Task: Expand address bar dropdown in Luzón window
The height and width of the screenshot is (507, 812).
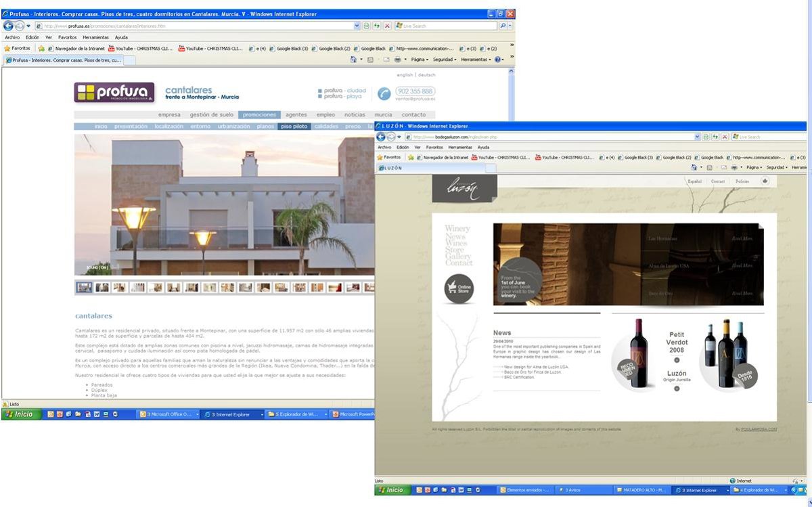Action: (698, 137)
